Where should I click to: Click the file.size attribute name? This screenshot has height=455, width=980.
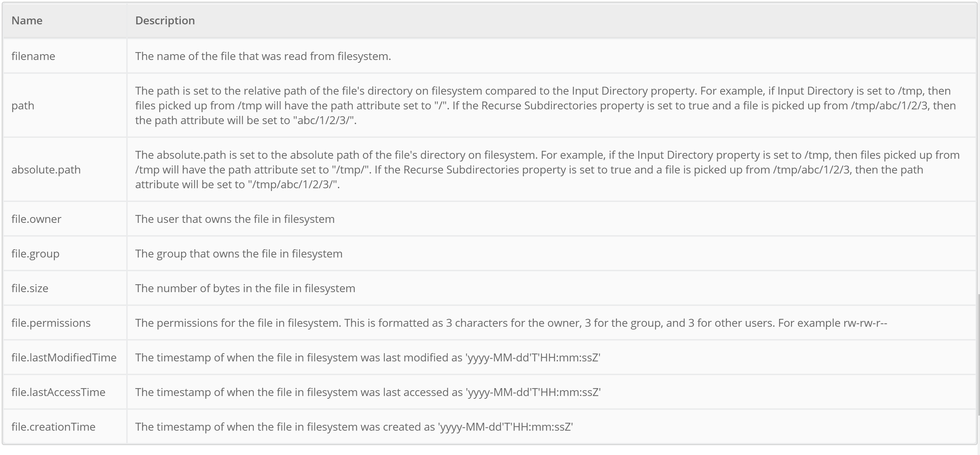[30, 288]
